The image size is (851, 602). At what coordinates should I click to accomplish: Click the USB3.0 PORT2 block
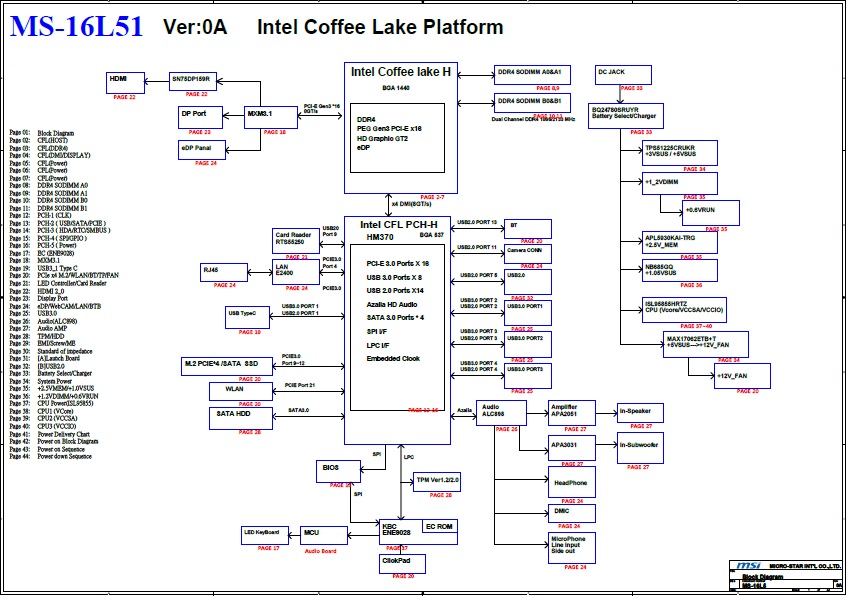click(528, 344)
